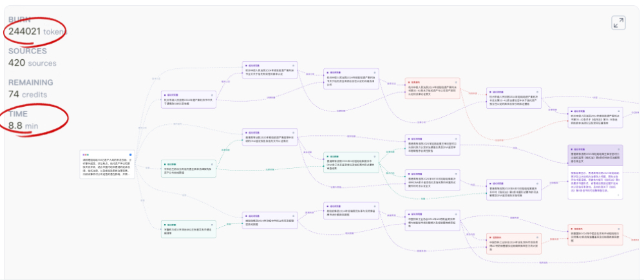Select the rightmost red node in the graph
Viewport: 644px width, 280px height.
tap(595, 235)
